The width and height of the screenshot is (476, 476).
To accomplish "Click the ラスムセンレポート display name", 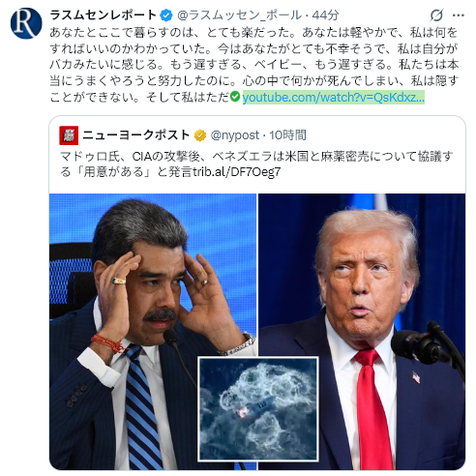I will point(104,15).
